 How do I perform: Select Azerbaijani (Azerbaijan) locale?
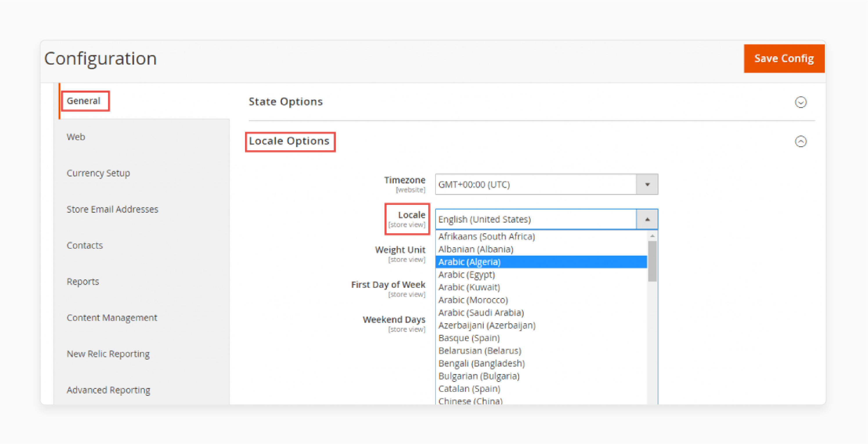pyautogui.click(x=541, y=325)
